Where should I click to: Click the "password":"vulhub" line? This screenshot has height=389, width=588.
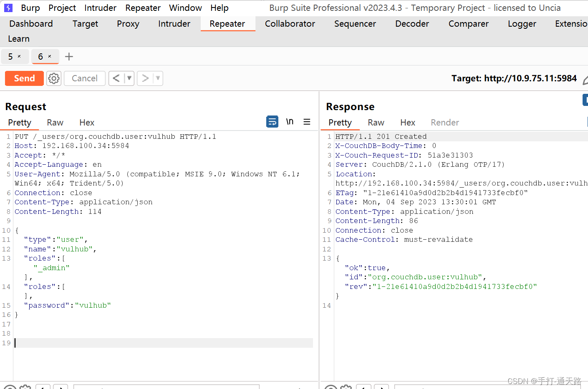[68, 305]
